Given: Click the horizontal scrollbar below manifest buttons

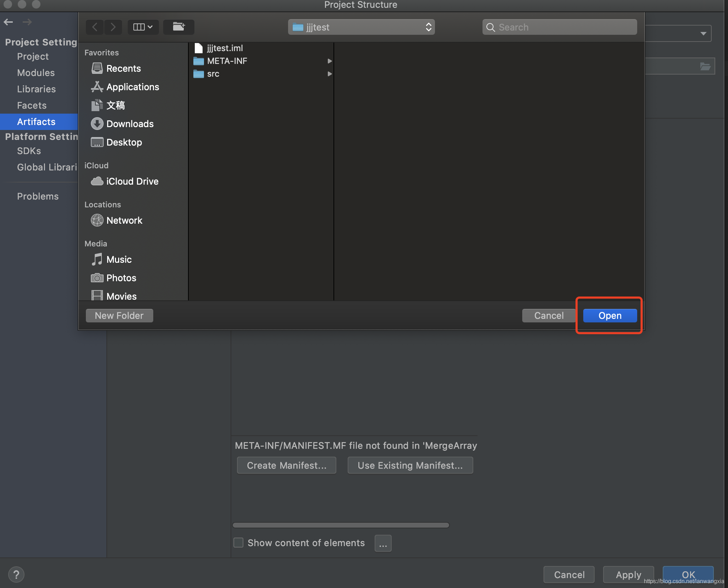Looking at the screenshot, I should coord(341,525).
